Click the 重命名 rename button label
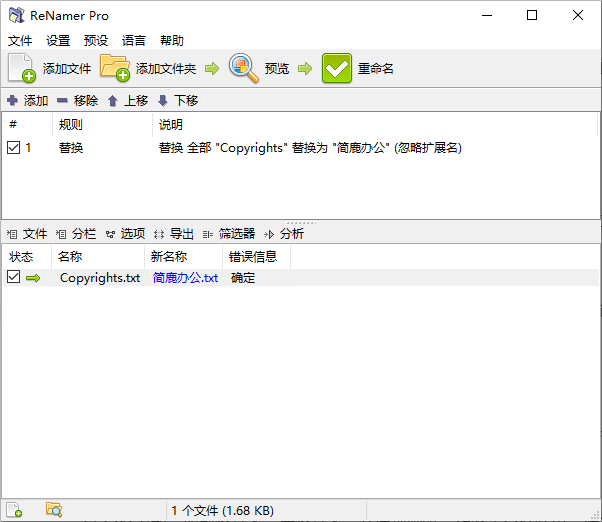This screenshot has width=602, height=522. (x=375, y=69)
